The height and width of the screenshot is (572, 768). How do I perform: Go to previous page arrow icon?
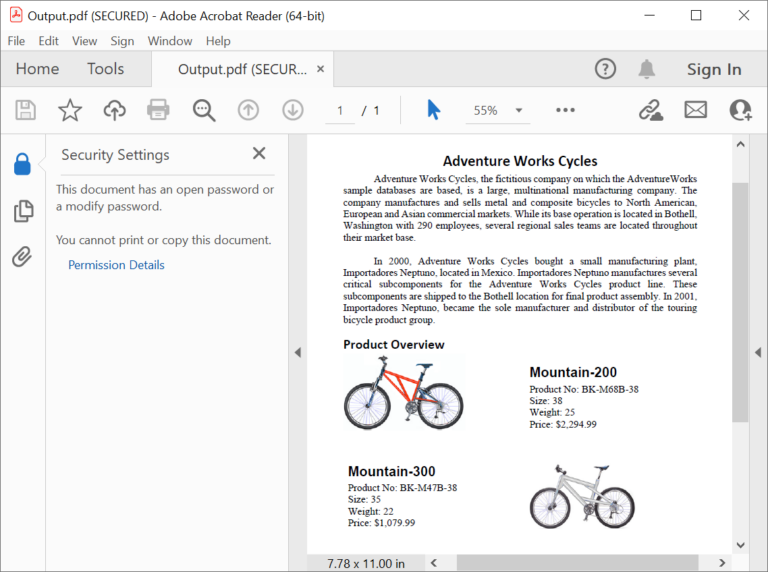pyautogui.click(x=248, y=110)
